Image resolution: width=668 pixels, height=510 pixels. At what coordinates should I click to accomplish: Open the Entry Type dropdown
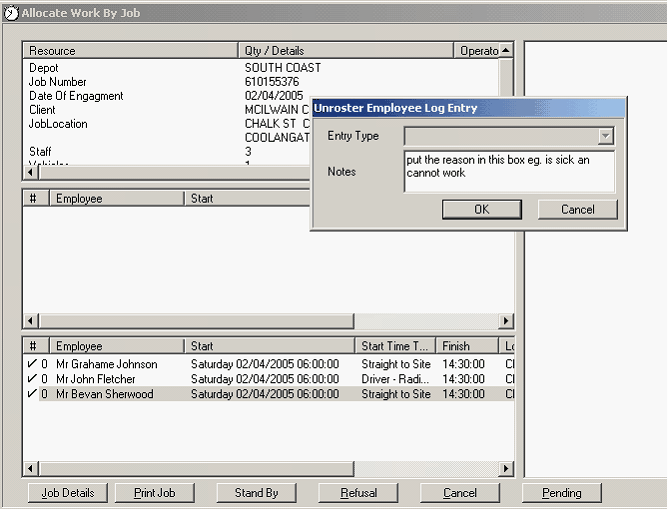pos(605,137)
